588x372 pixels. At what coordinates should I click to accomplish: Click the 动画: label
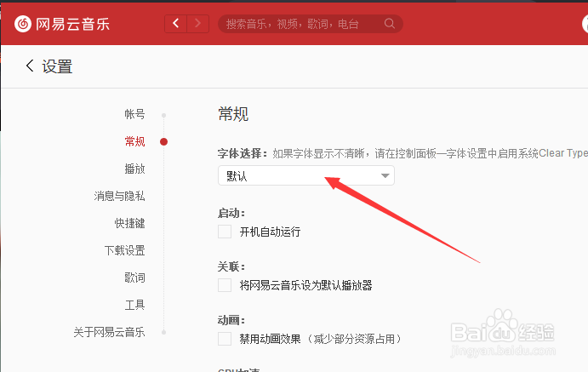(231, 320)
